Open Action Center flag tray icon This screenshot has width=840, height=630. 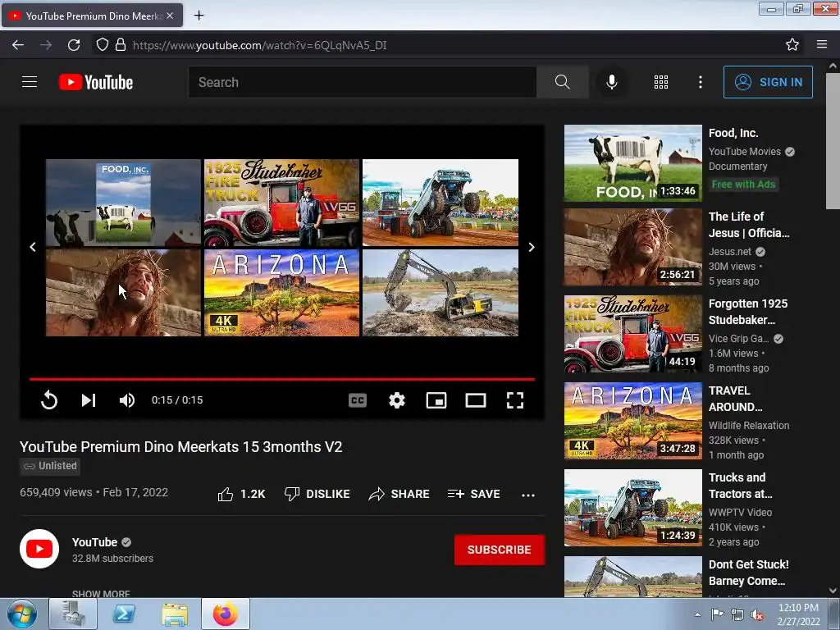[x=717, y=614]
